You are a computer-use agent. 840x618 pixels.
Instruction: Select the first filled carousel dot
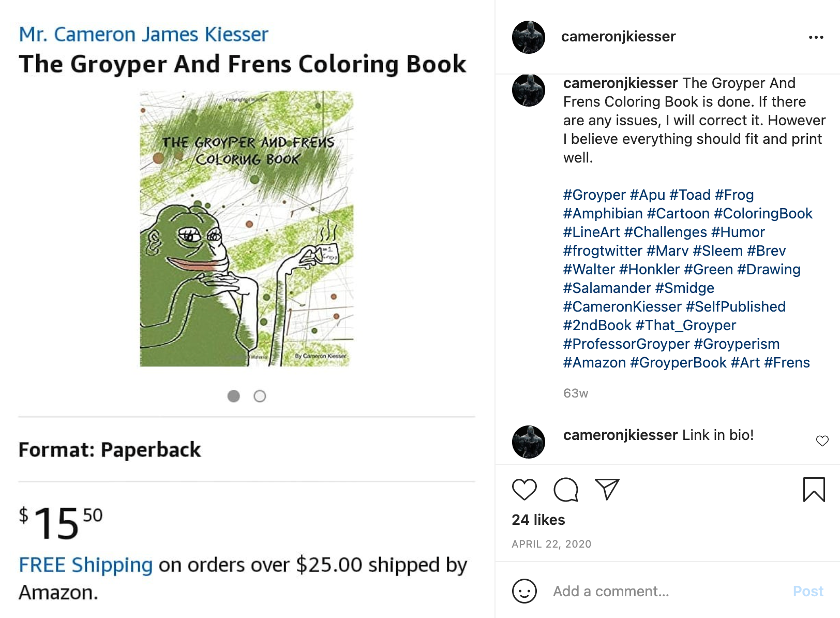pyautogui.click(x=234, y=396)
